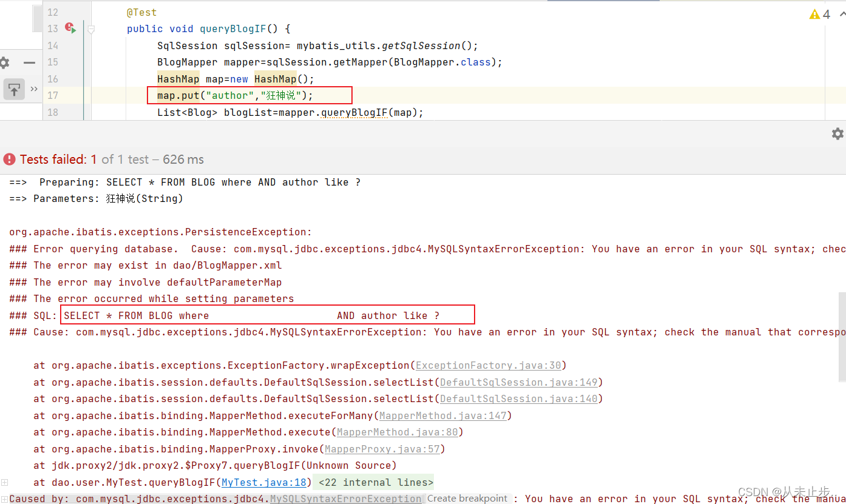Jump to MyTest.java:18 source link

click(x=264, y=482)
